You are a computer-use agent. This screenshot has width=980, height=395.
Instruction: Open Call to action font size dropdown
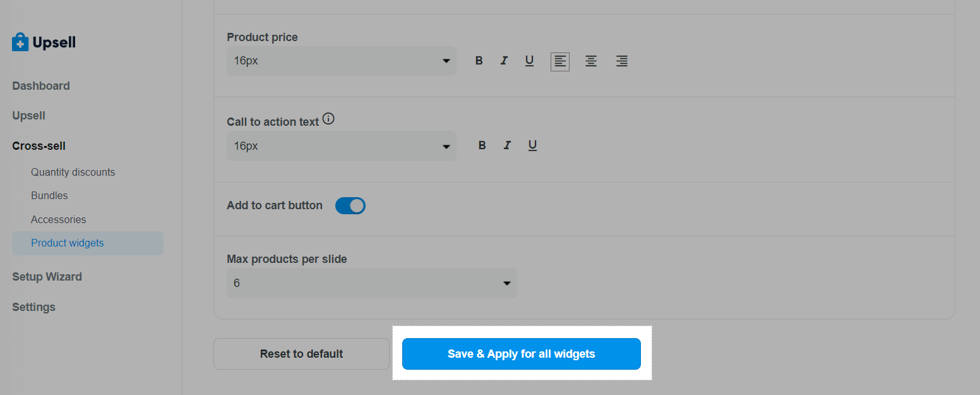pyautogui.click(x=342, y=146)
